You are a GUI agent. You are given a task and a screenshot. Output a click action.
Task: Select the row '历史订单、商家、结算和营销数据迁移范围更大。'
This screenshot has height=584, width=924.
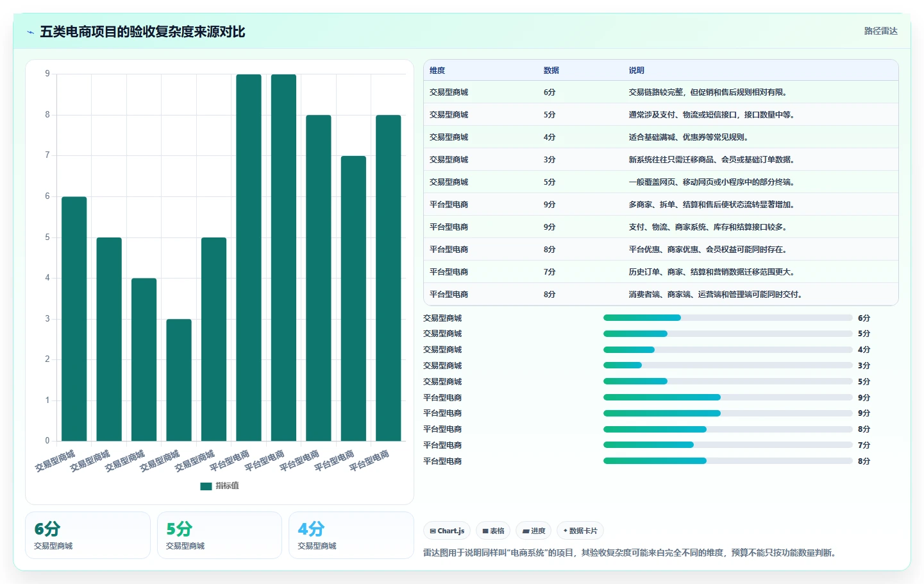point(660,272)
